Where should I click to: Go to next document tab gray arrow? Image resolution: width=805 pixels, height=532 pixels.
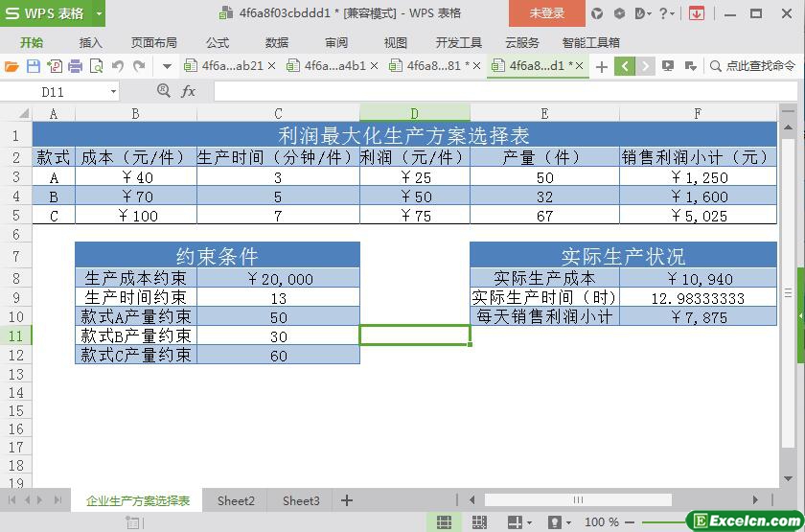click(645, 66)
